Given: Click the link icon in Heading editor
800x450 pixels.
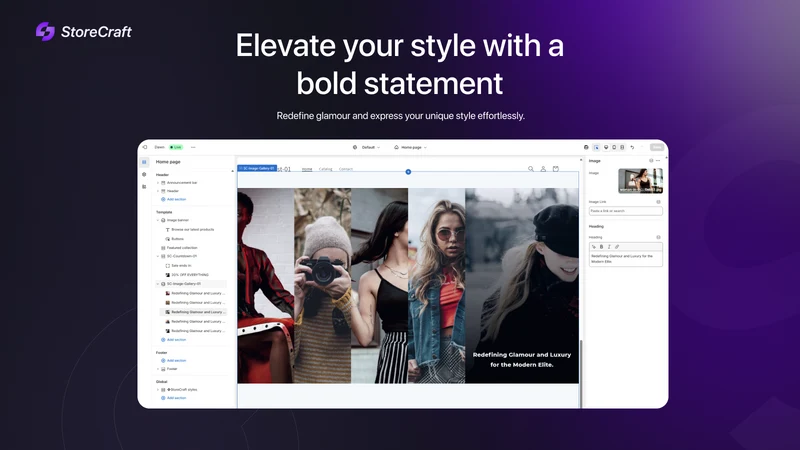Looking at the screenshot, I should coord(617,247).
